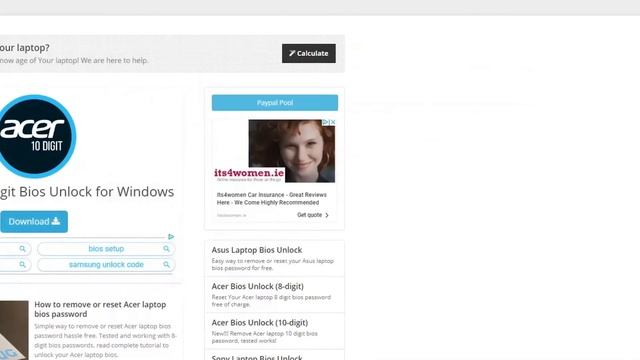
Task: Click the Acer article thumbnail image
Action: point(14,330)
